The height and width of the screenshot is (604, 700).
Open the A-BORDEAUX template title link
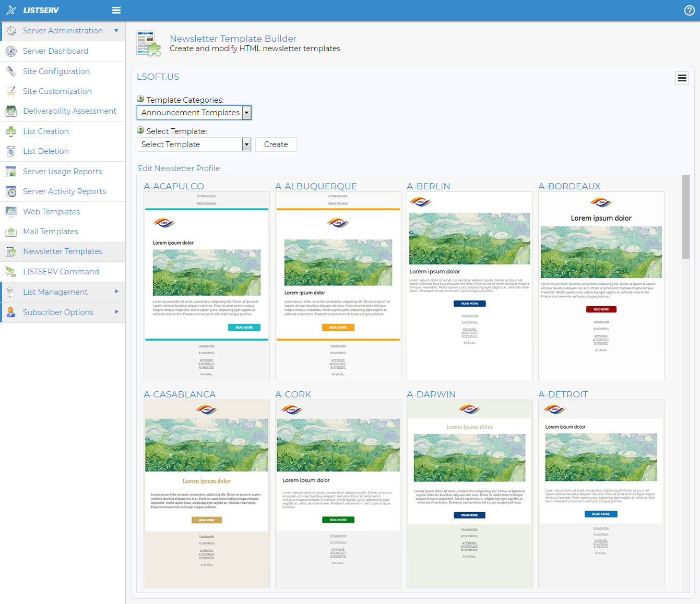570,186
